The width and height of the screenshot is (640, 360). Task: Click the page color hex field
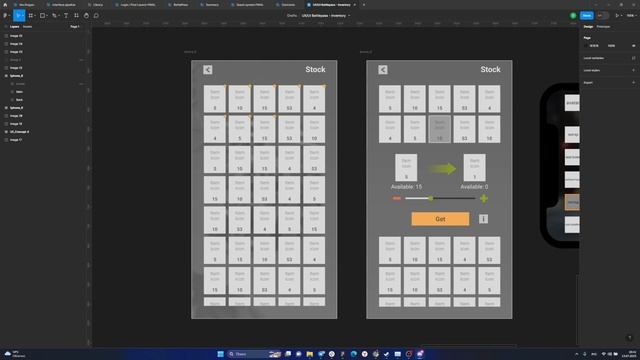(594, 46)
